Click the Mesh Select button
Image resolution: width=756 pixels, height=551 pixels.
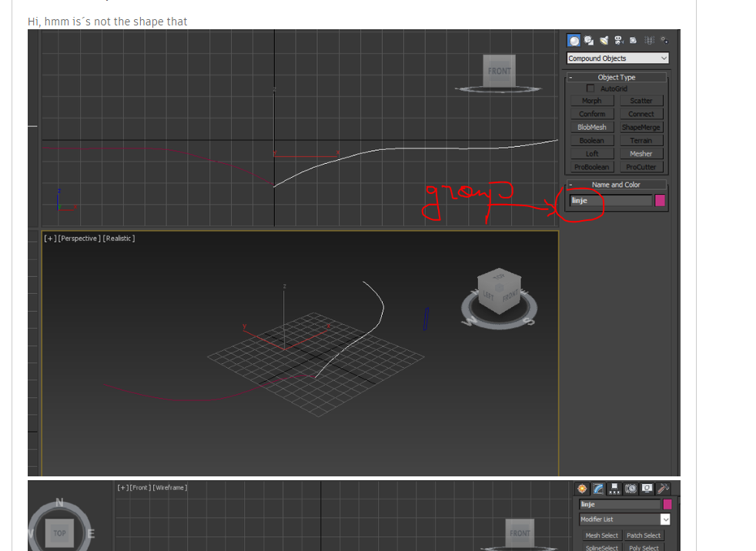[x=601, y=535]
